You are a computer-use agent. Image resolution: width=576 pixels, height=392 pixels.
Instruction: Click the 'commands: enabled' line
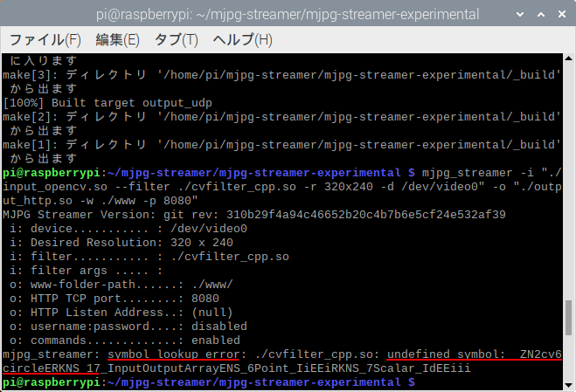[125, 340]
